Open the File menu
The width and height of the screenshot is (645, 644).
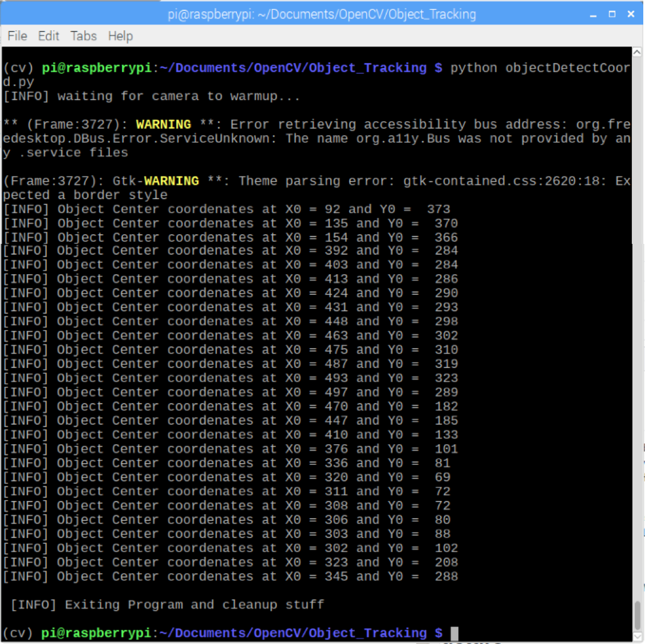pos(17,35)
